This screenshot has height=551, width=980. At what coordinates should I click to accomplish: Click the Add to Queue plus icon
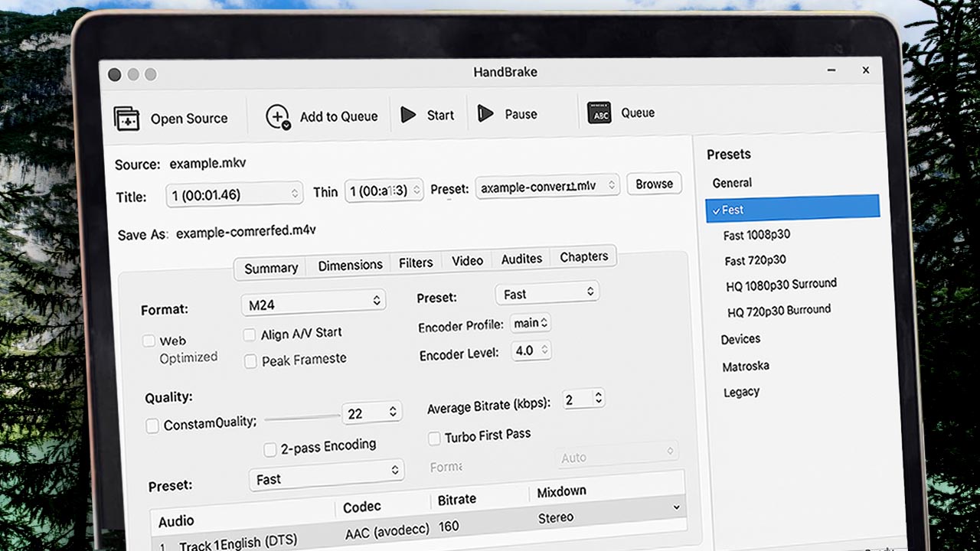(x=278, y=117)
